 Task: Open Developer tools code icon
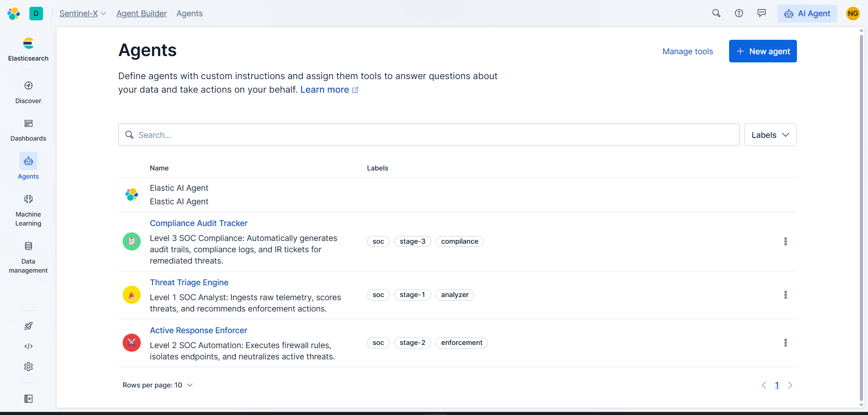29,346
